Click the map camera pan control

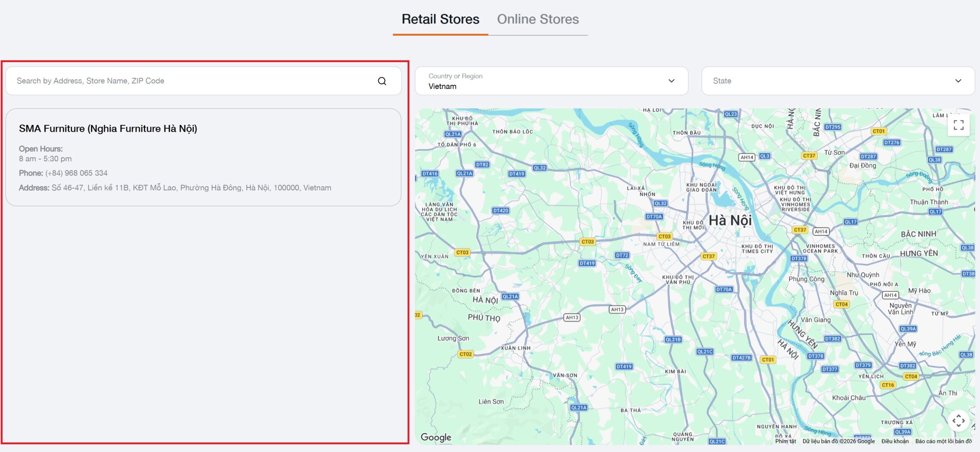click(x=958, y=421)
